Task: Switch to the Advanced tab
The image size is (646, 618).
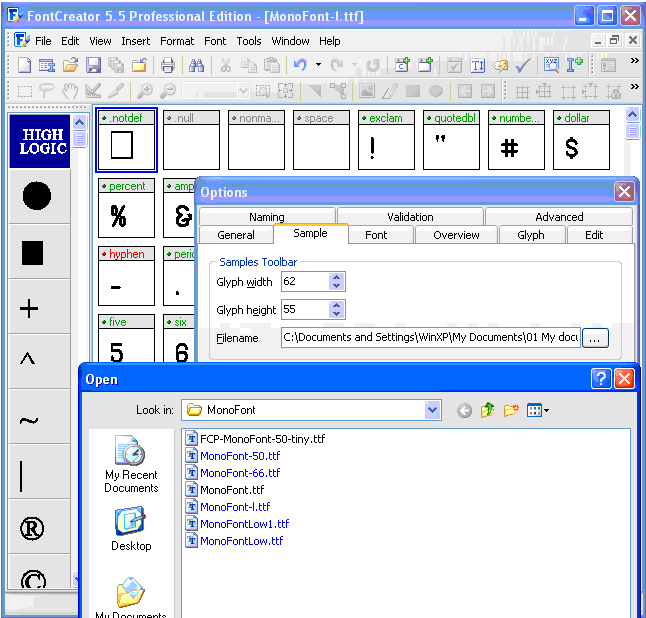Action: click(x=559, y=217)
